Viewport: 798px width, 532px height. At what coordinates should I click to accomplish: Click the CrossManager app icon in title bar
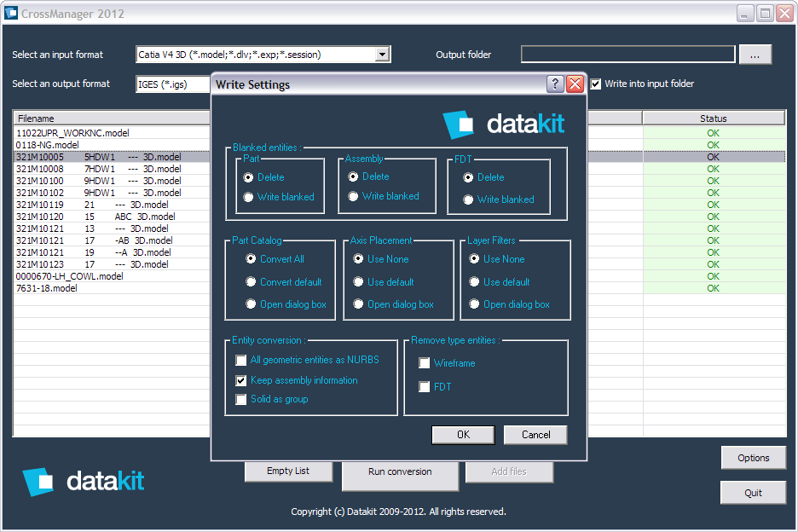[x=11, y=14]
